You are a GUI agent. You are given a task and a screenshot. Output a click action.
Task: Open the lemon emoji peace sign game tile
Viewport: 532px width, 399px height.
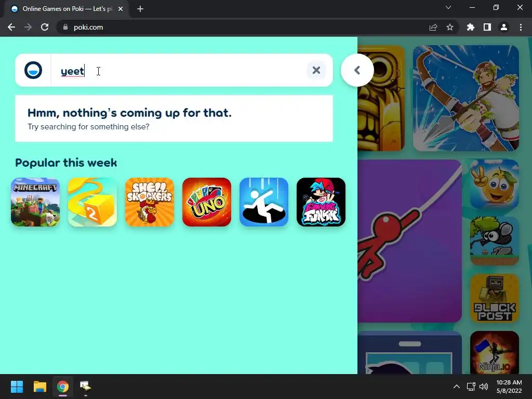(495, 184)
